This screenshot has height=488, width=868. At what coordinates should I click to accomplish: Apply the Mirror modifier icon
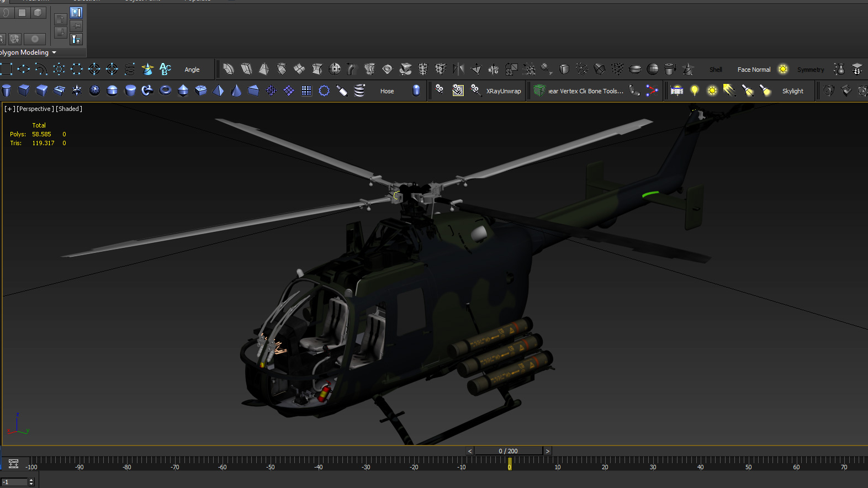(458, 69)
